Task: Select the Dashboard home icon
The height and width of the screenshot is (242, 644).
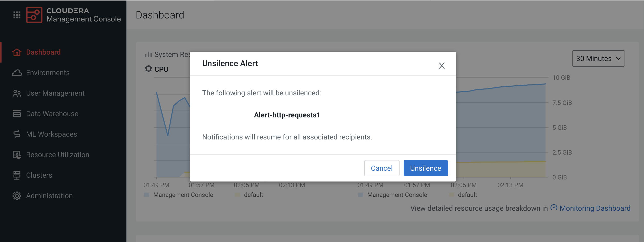Action: coord(17,52)
